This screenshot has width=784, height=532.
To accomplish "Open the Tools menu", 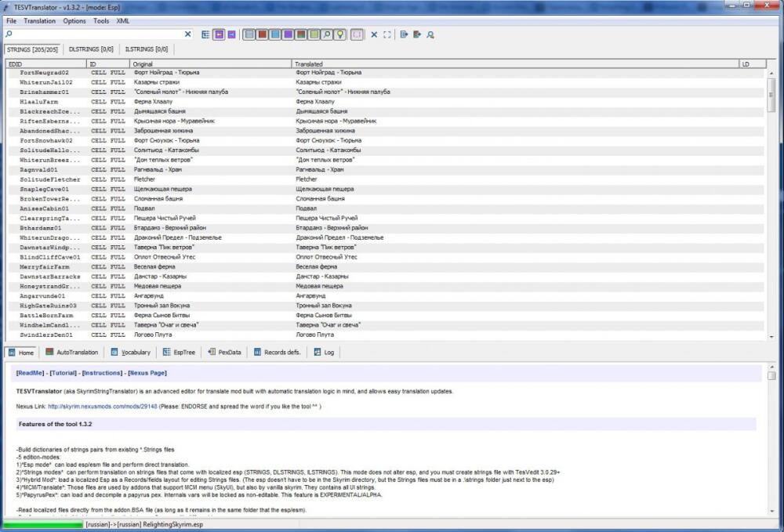I will tap(101, 21).
